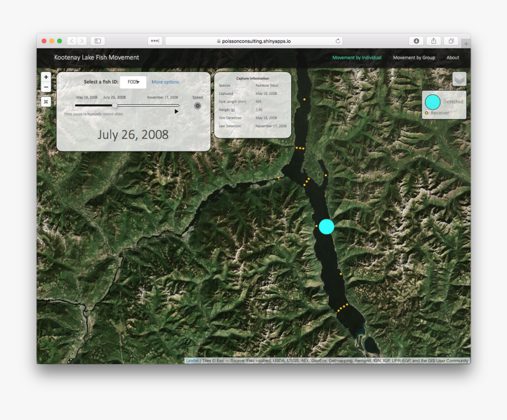Reload the page with refresh icon
507x420 pixels.
click(338, 41)
